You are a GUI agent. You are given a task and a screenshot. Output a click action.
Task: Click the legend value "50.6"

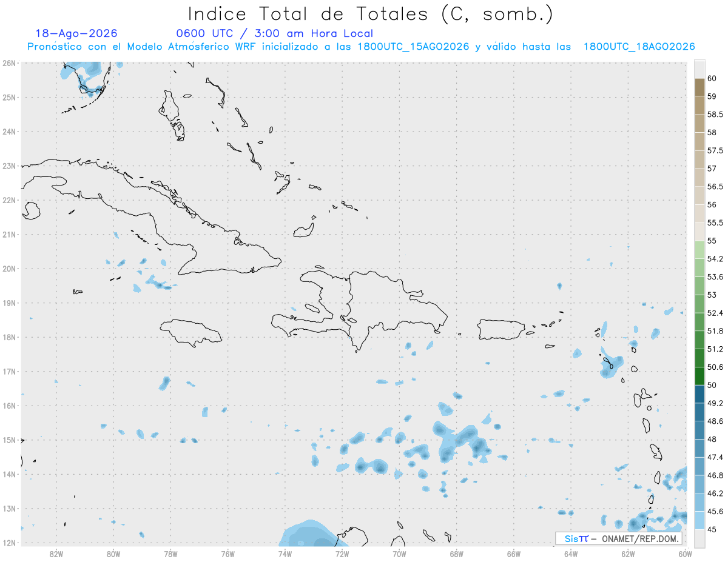coord(715,367)
